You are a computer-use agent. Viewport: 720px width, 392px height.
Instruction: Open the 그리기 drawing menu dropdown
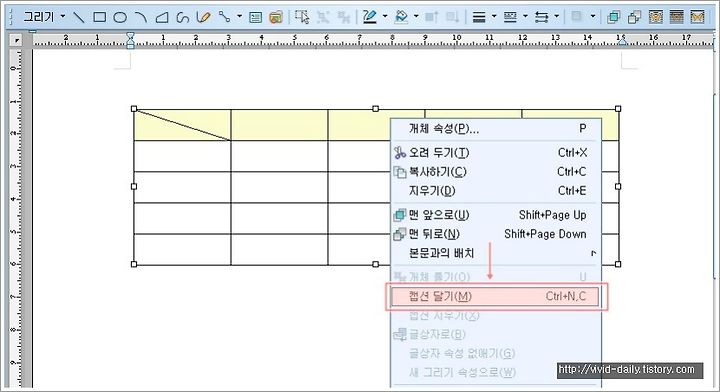click(x=44, y=17)
